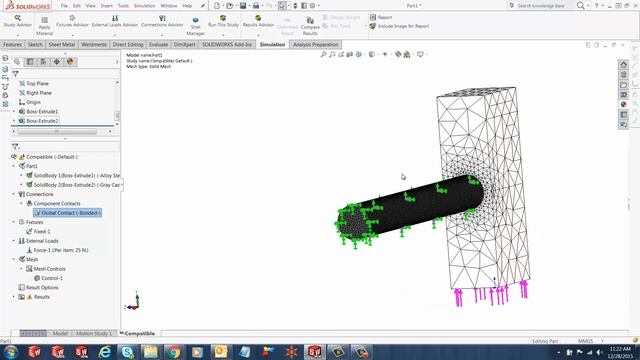Launch the Shell Manager

click(x=196, y=26)
